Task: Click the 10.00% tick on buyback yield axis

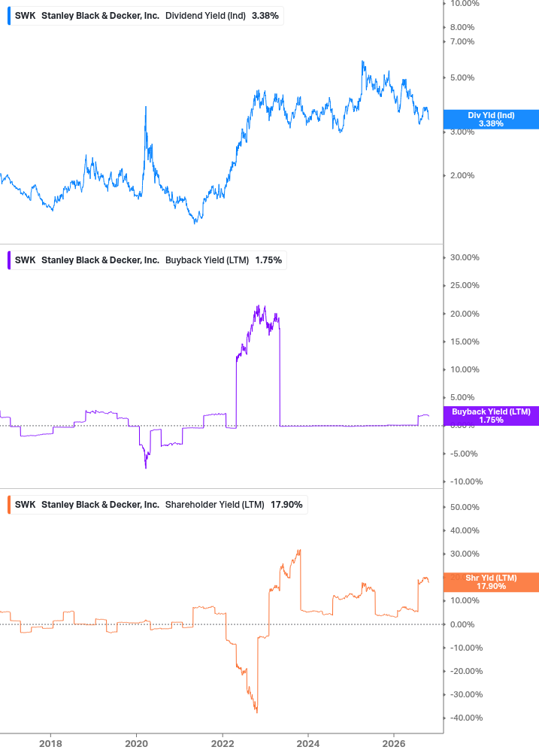Action: tap(465, 370)
